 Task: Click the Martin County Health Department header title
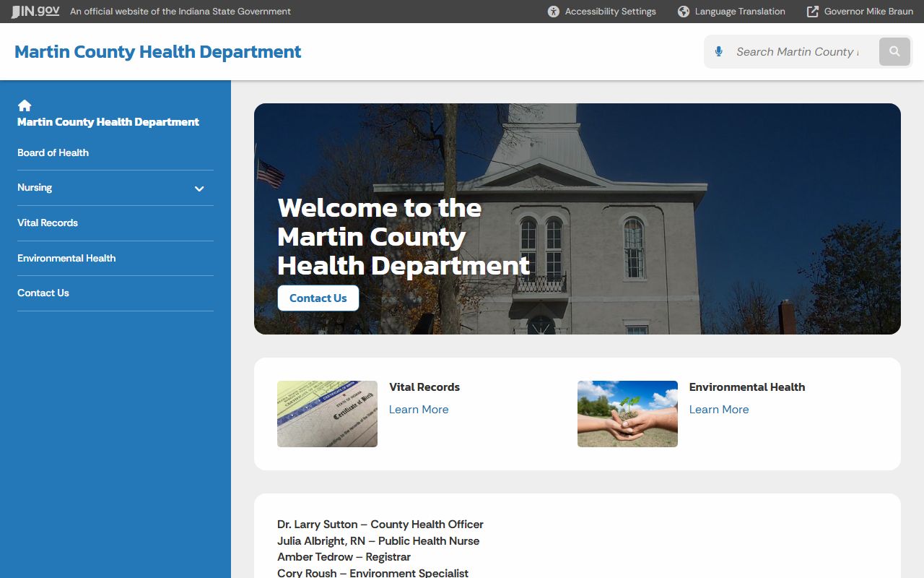click(158, 52)
